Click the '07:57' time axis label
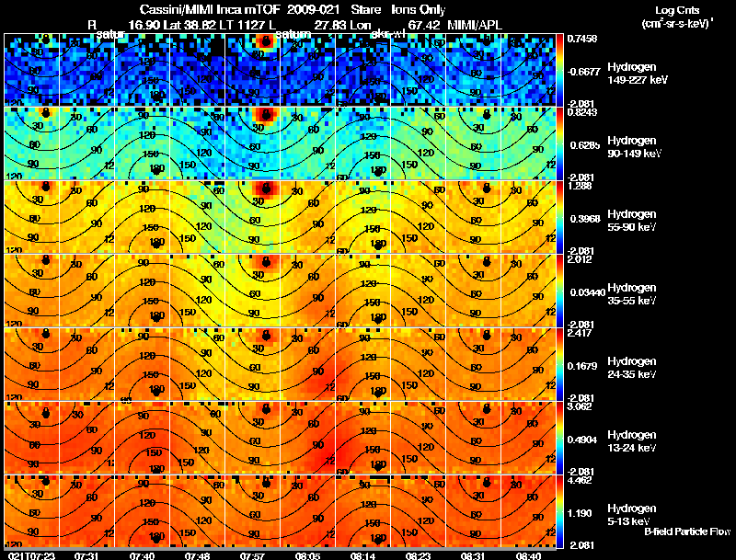 tap(252, 555)
